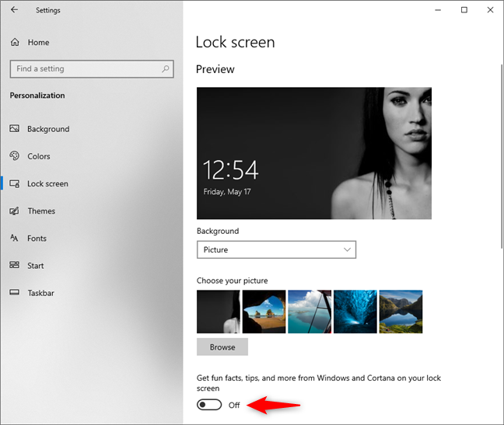Click the Start tiles icon
504x425 pixels.
(15, 265)
